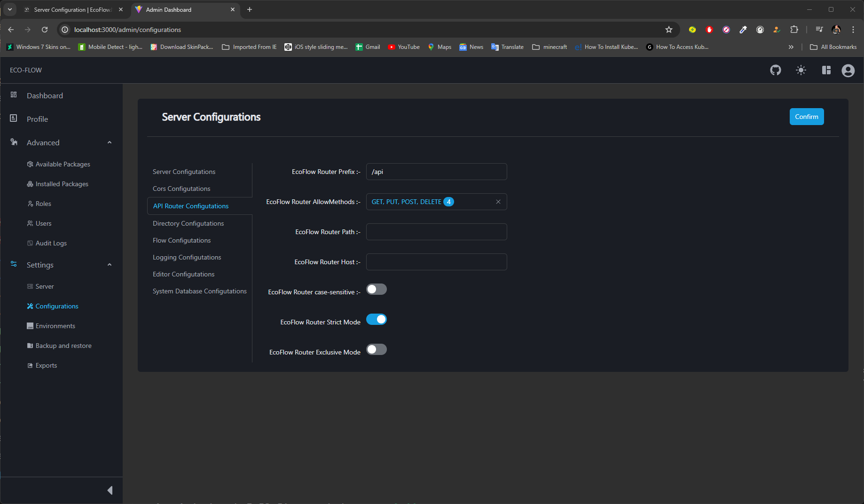This screenshot has height=504, width=864.
Task: Open the user account avatar icon
Action: point(848,71)
